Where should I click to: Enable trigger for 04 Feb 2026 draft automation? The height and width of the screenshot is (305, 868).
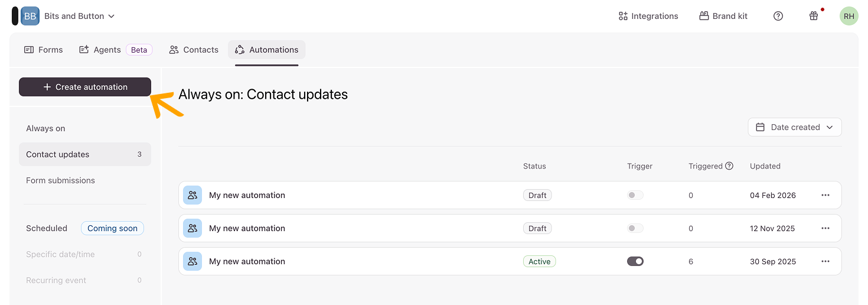point(635,195)
